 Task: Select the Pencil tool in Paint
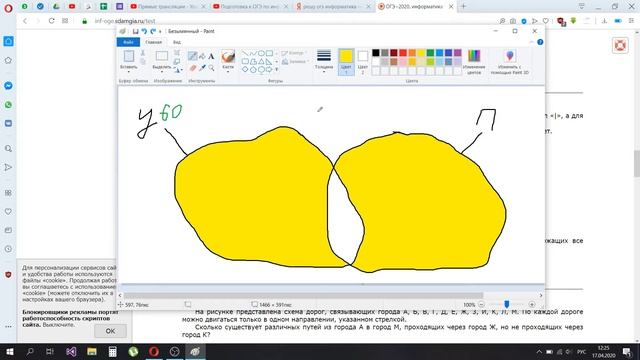coord(193,56)
